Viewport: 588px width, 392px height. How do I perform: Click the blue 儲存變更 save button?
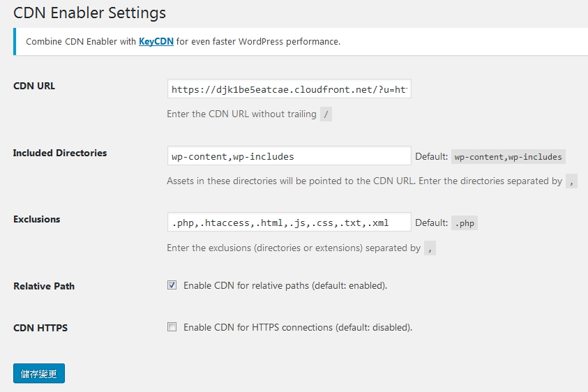[39, 374]
